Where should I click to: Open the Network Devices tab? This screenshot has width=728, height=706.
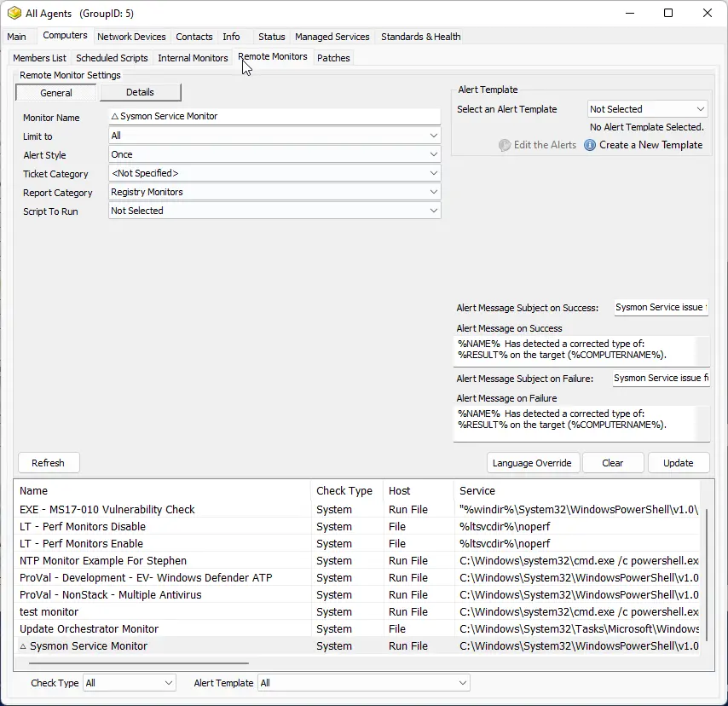coord(131,37)
